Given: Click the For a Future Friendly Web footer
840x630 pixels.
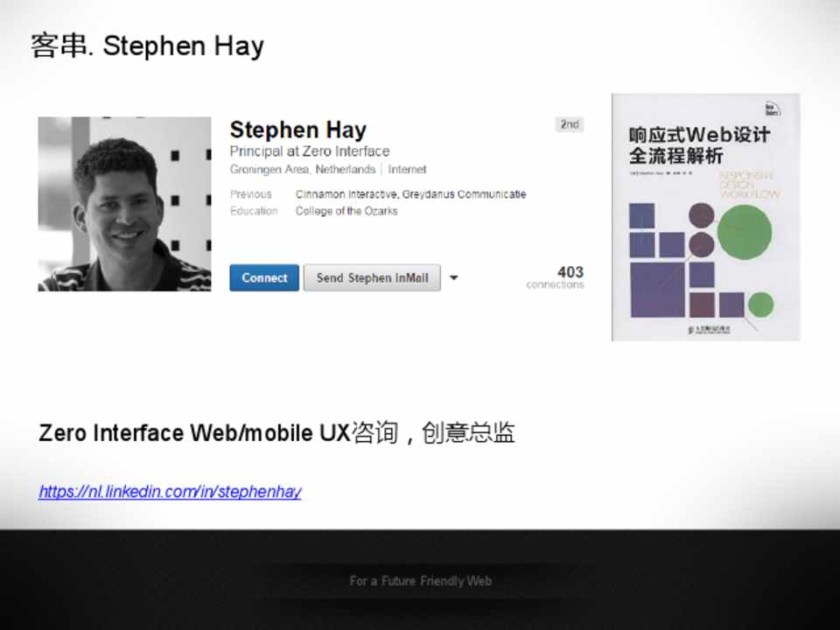Looking at the screenshot, I should [x=420, y=581].
